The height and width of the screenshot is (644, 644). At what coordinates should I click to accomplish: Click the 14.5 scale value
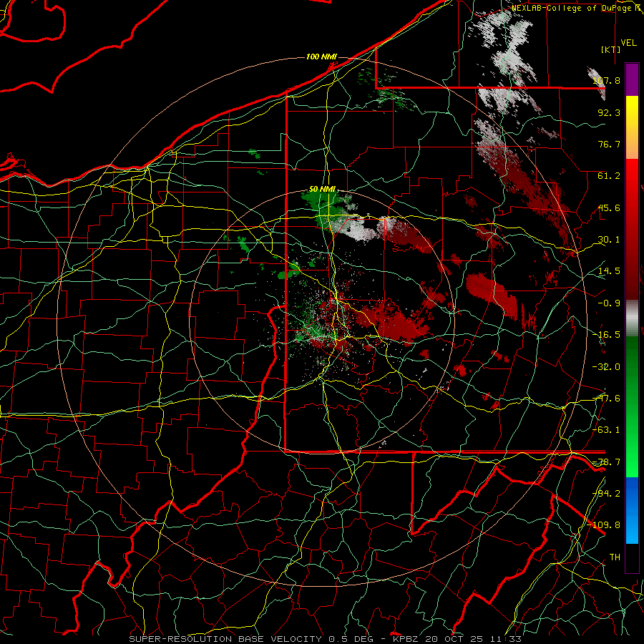(x=609, y=271)
